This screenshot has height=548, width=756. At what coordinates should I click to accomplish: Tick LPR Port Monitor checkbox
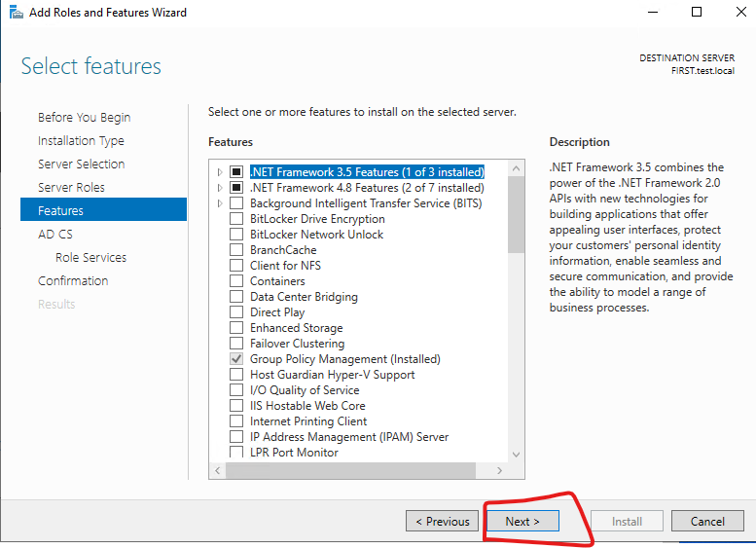click(x=236, y=452)
